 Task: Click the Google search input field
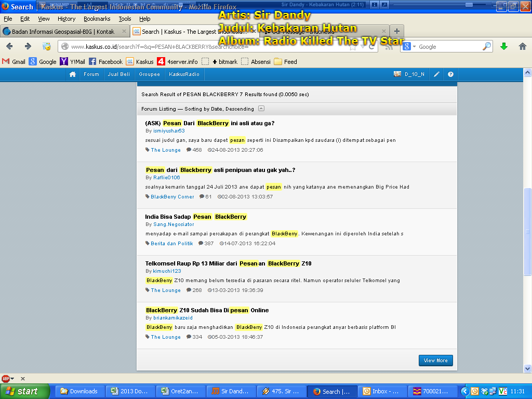[449, 46]
